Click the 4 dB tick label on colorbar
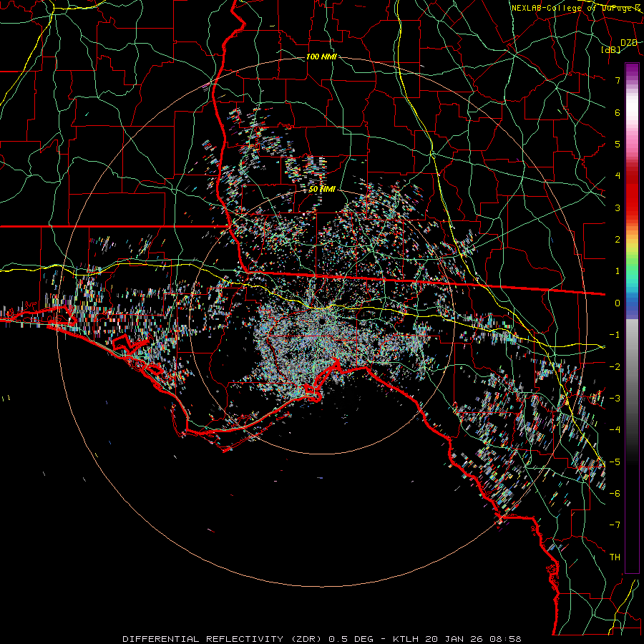The width and height of the screenshot is (644, 644). [618, 176]
